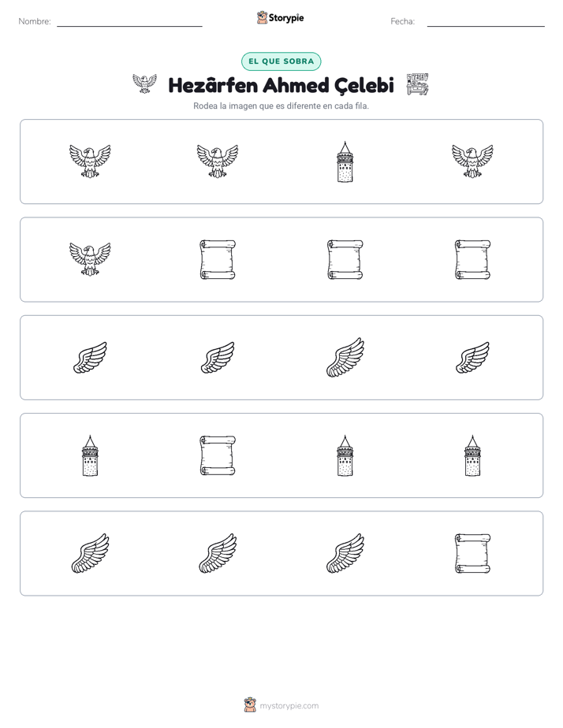Viewport: 563px width, 728px height.
Task: Circle the scroll in the fourth row
Action: [x=218, y=455]
